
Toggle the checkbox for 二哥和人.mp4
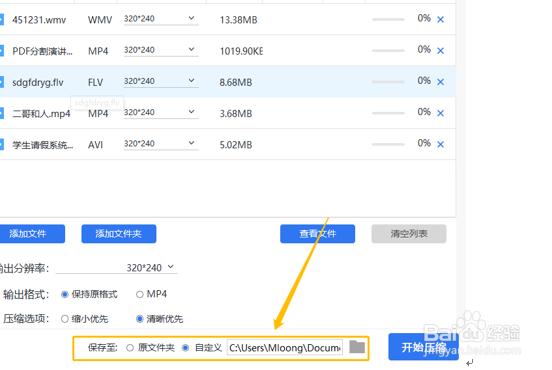click(1, 113)
